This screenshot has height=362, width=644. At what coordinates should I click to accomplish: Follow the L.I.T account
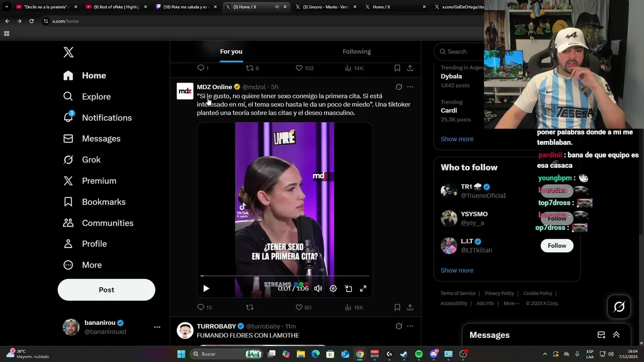tap(557, 245)
